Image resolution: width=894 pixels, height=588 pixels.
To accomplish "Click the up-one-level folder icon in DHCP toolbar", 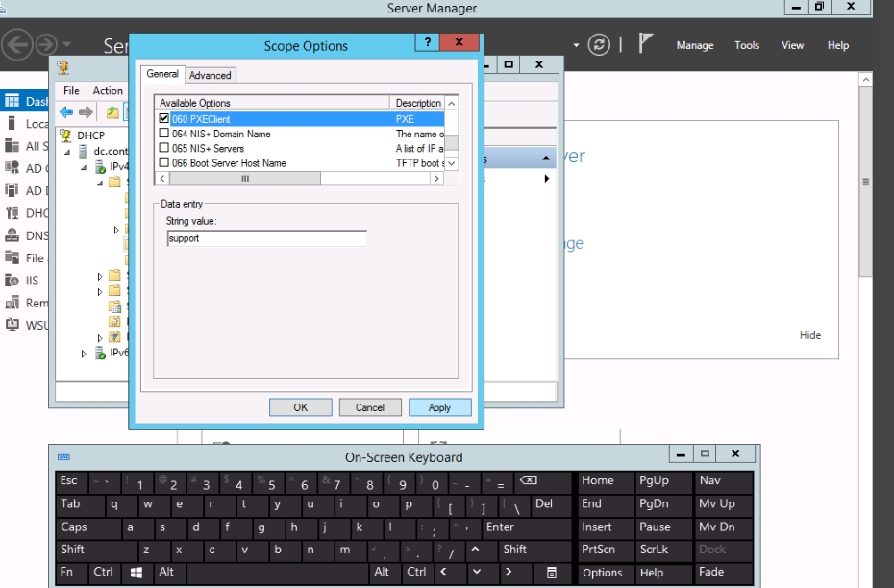I will [x=112, y=112].
